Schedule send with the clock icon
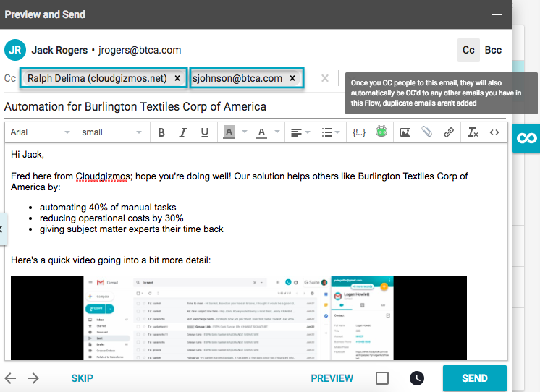This screenshot has width=540, height=392. [x=417, y=378]
